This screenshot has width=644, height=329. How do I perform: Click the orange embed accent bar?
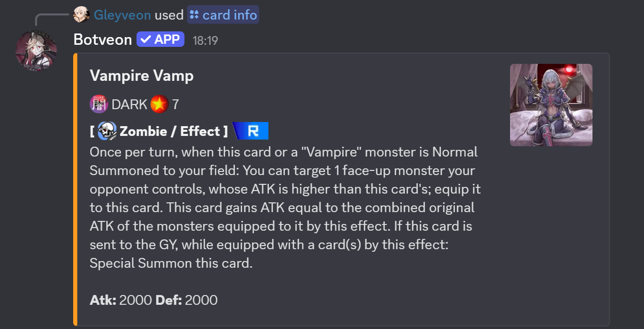(x=75, y=189)
